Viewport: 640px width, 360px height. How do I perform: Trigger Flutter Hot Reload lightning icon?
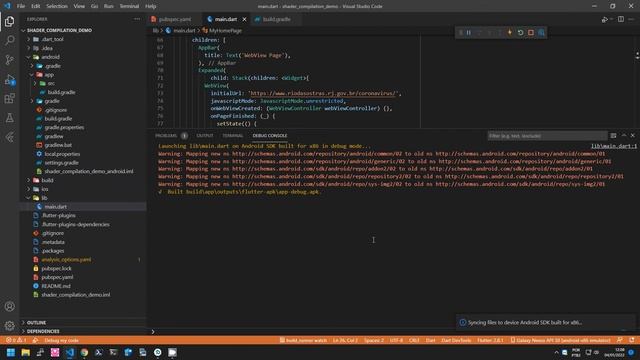(x=510, y=33)
